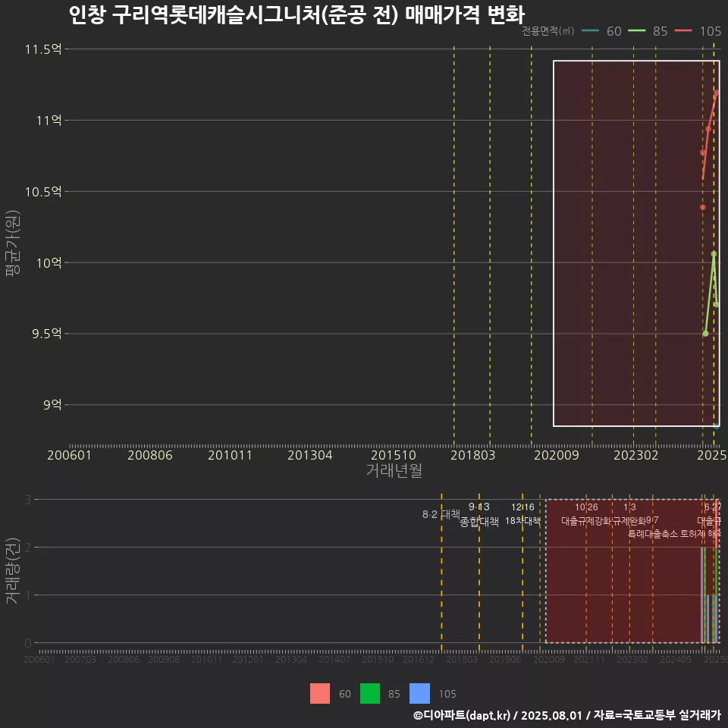Select the teal 60 line in top legend
Viewport: 728px width, 728px height.
[590, 31]
